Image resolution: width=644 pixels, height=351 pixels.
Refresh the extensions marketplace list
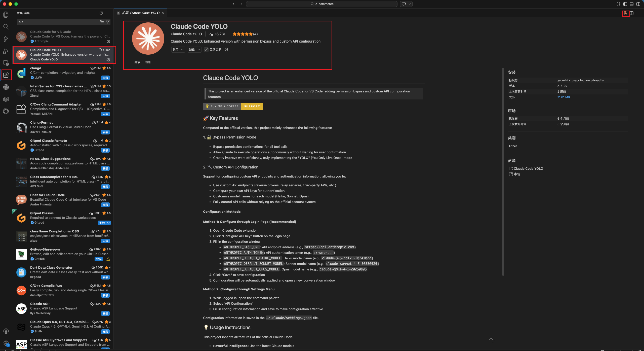(101, 13)
